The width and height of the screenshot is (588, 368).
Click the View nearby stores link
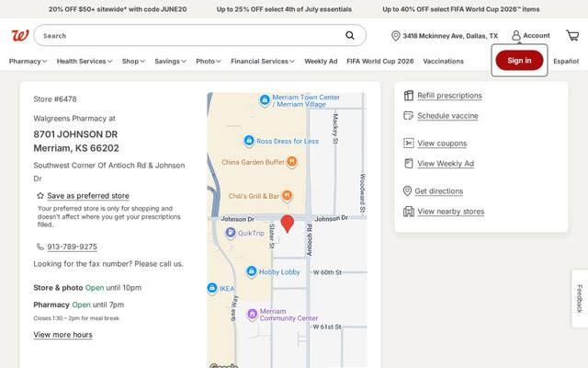pyautogui.click(x=451, y=211)
